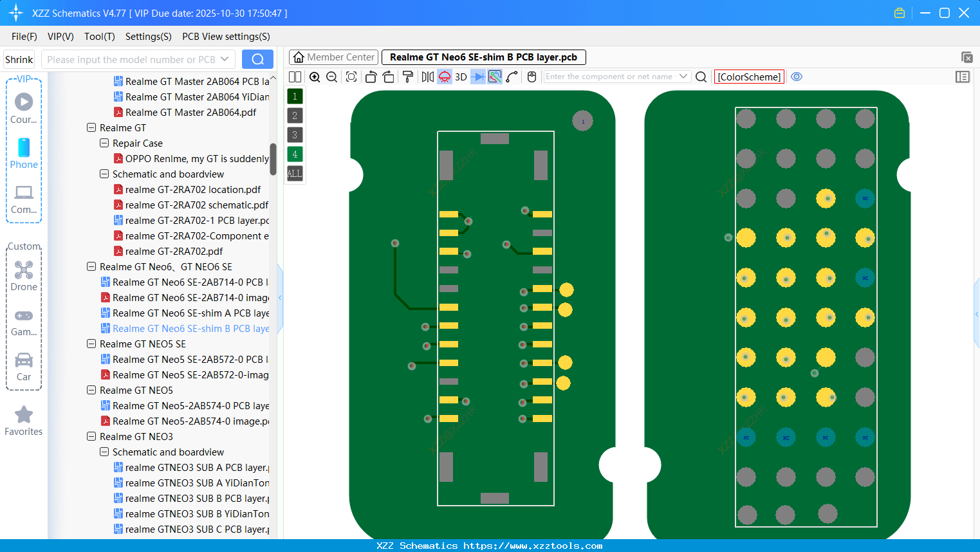This screenshot has height=552, width=980.
Task: Click the curve route path tool
Action: pos(512,77)
